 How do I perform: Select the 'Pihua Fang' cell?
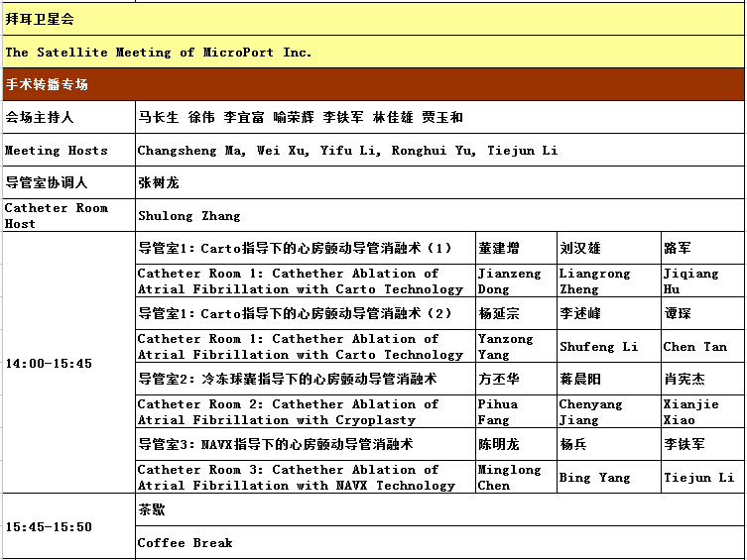point(517,411)
